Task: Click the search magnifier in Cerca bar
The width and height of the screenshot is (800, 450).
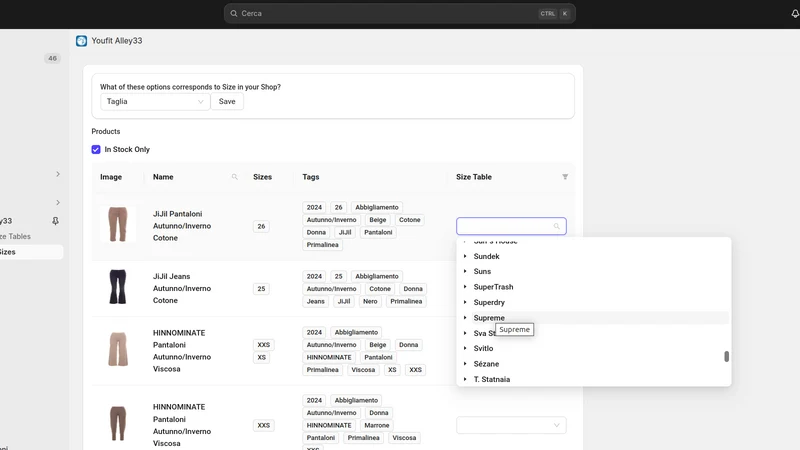Action: 234,14
